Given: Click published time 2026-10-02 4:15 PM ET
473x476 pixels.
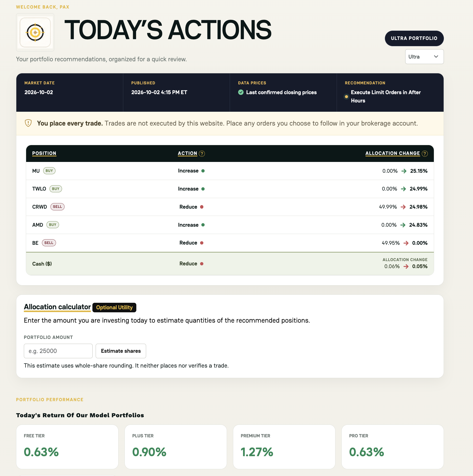Looking at the screenshot, I should click(159, 92).
